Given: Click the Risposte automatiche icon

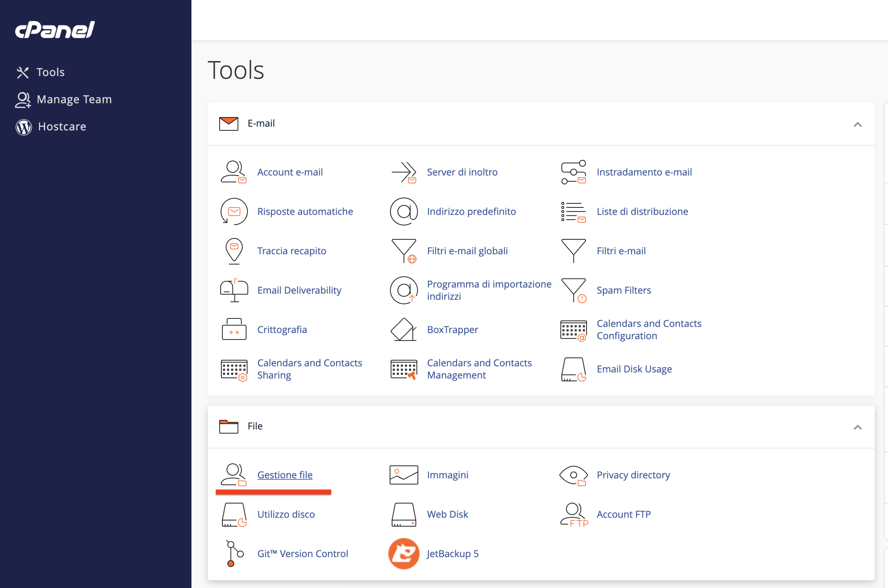Looking at the screenshot, I should point(234,212).
